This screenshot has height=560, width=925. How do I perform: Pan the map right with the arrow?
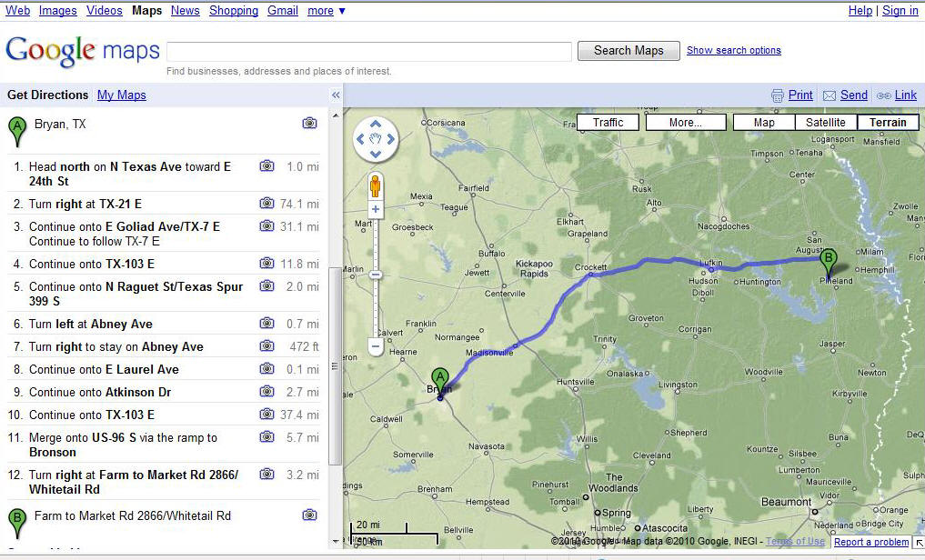[390, 139]
